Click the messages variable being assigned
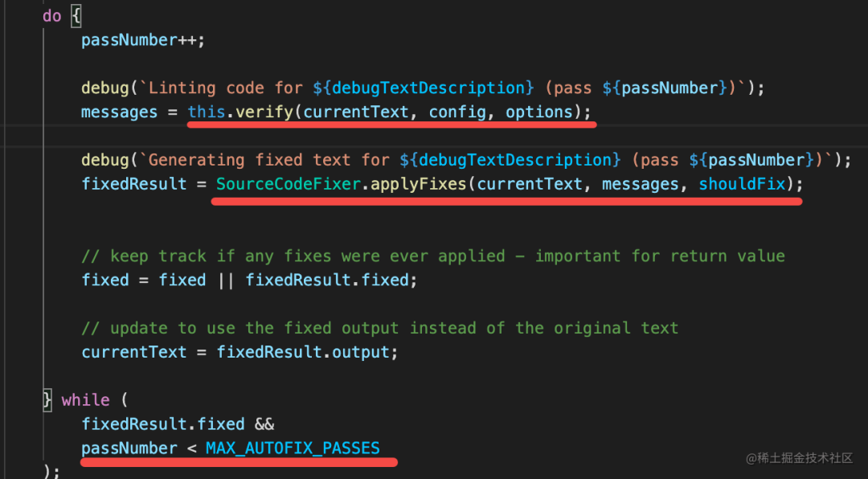 (120, 113)
